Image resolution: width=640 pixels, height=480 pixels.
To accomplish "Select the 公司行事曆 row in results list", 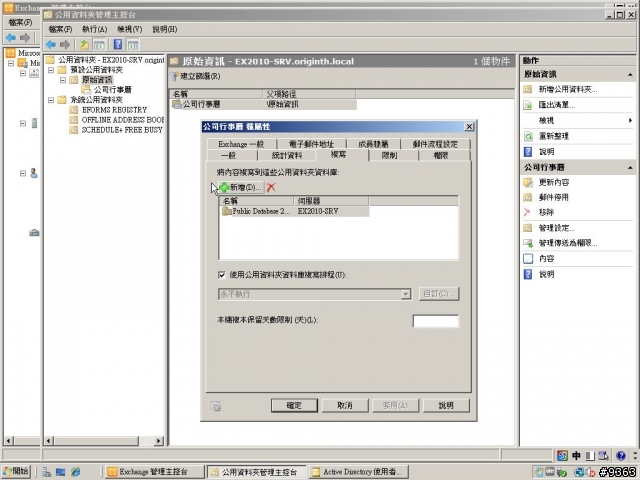I will [x=264, y=104].
